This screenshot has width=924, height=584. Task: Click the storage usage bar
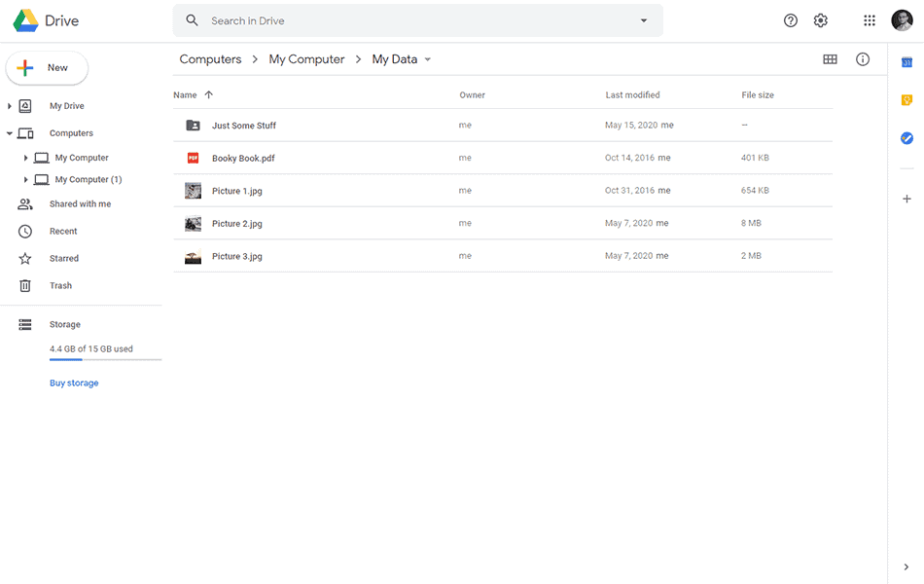pos(105,360)
